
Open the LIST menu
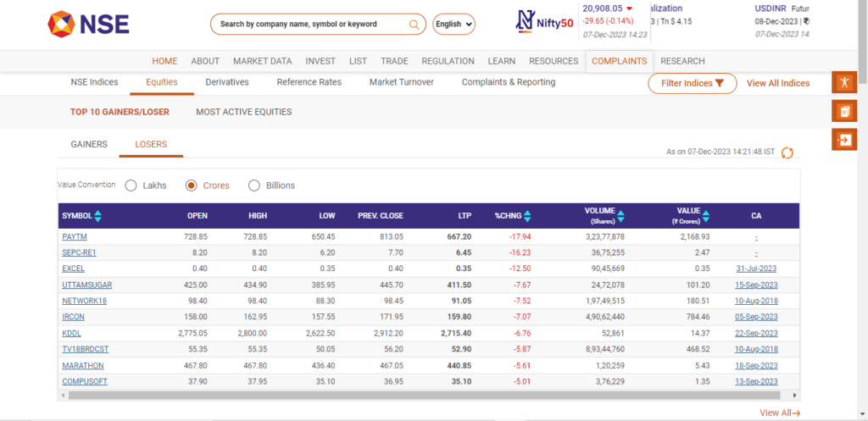click(x=359, y=61)
